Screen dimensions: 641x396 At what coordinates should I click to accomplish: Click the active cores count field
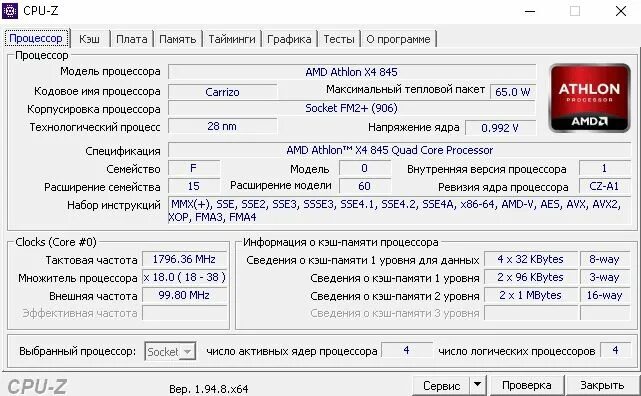click(406, 350)
